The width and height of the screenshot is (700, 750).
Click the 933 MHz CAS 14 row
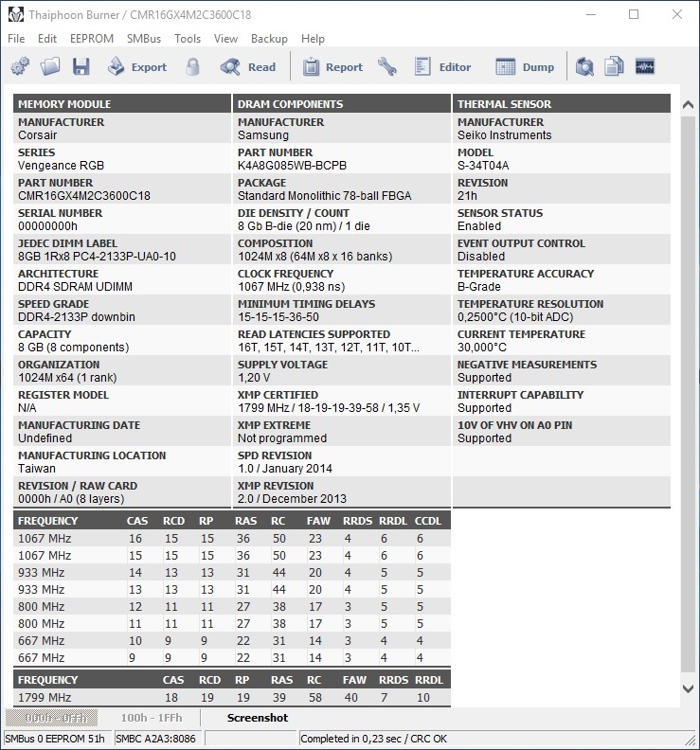pyautogui.click(x=231, y=573)
